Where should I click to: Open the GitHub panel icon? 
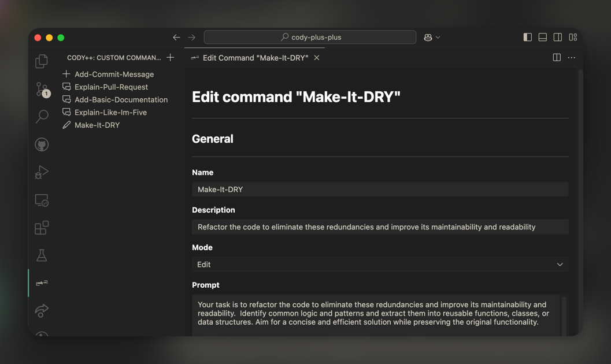[x=42, y=144]
